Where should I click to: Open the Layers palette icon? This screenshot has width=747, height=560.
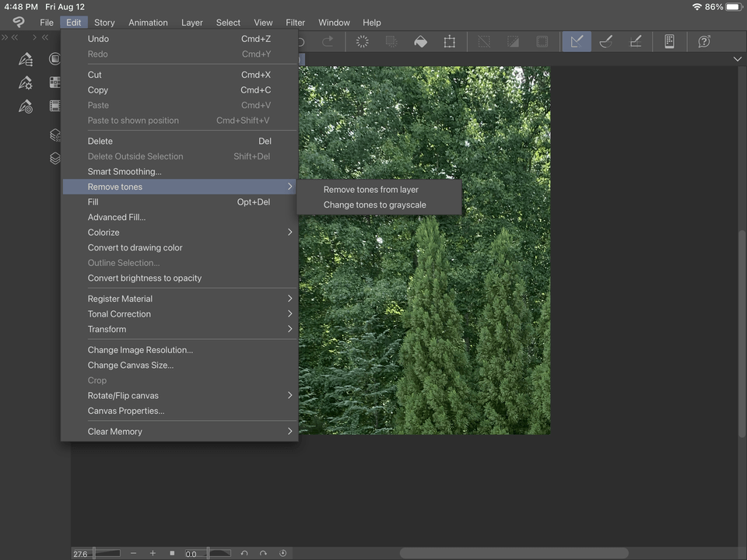[54, 158]
